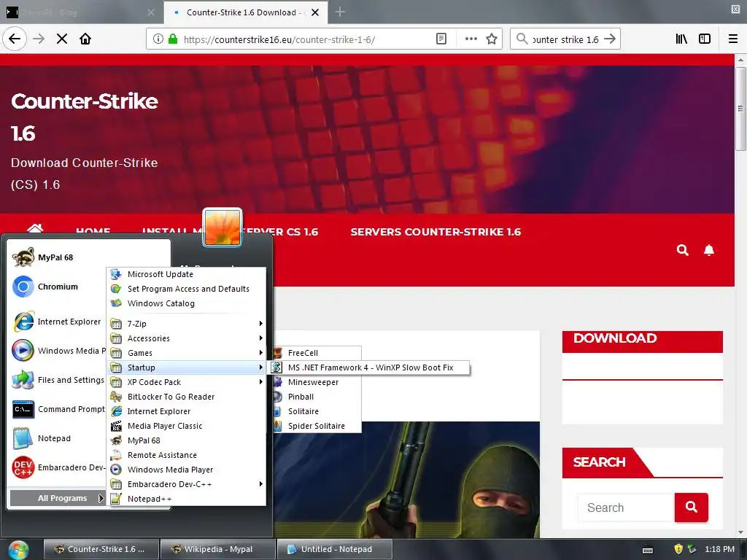Click the site information icon in address bar

click(x=158, y=39)
